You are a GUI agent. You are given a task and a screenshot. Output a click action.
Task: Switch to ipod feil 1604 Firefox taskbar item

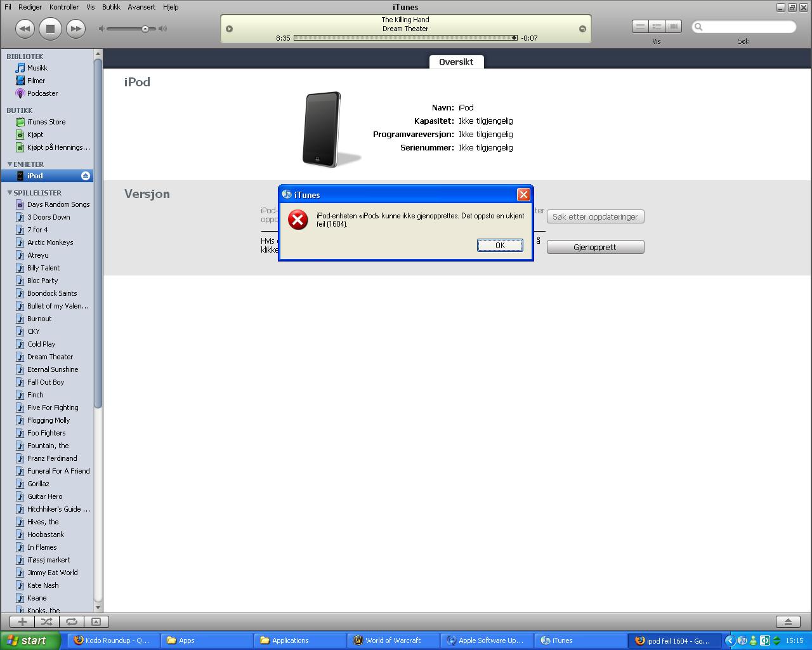[673, 640]
